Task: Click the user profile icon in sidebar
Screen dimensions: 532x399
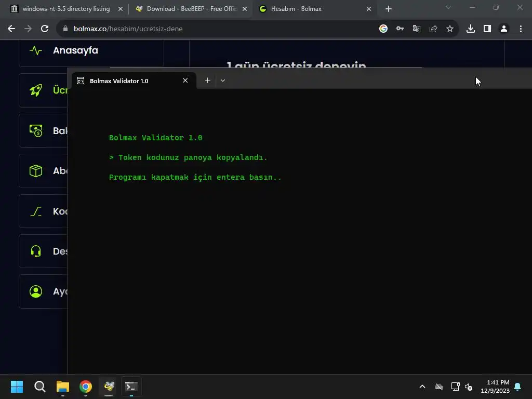Action: click(x=36, y=291)
